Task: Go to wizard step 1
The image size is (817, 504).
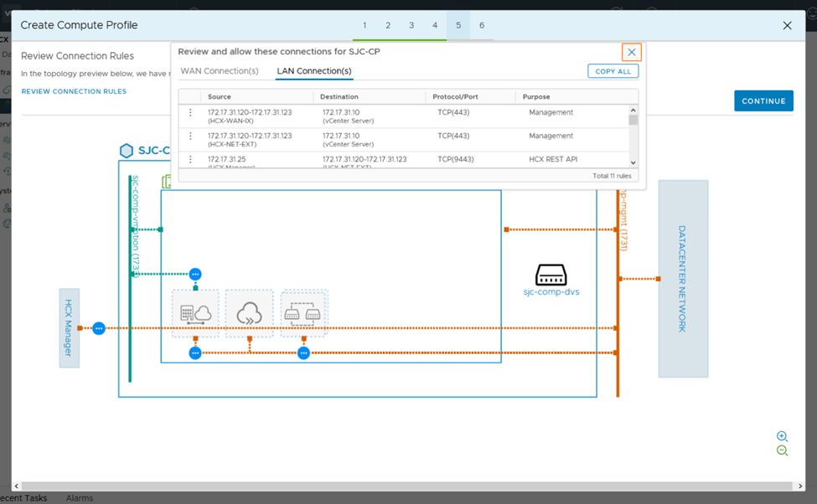Action: click(x=365, y=25)
